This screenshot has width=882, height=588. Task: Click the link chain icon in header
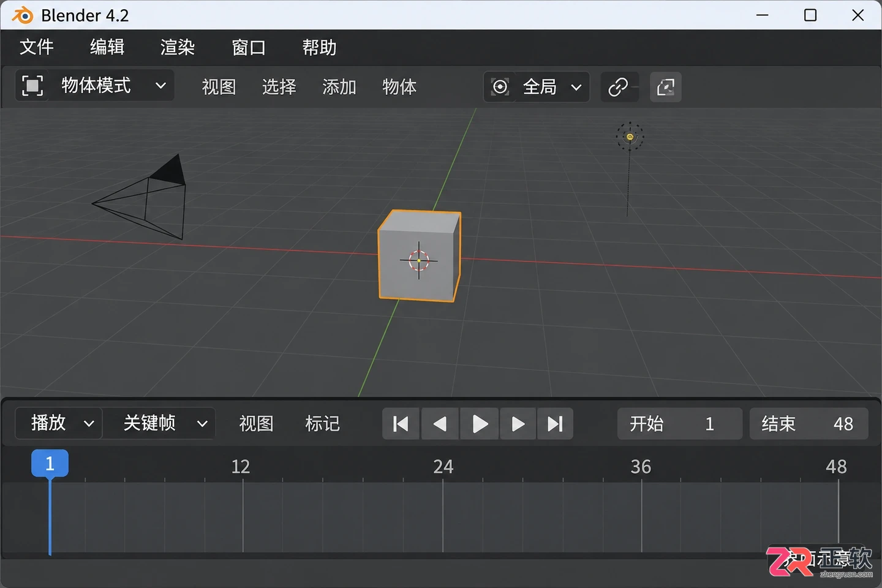coord(618,87)
